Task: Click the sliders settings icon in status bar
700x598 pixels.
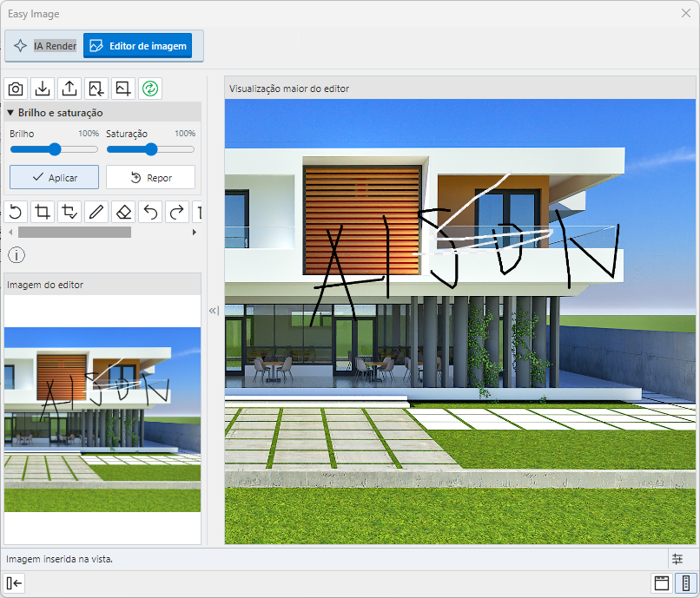Action: click(677, 559)
